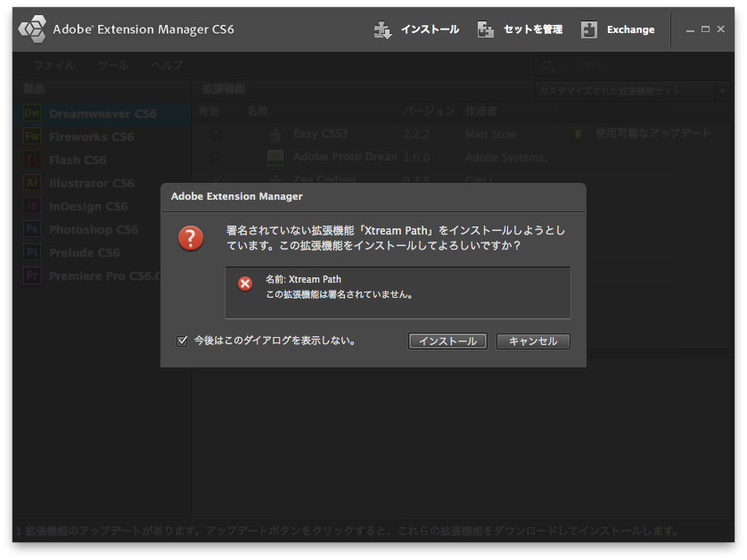This screenshot has width=747, height=560.
Task: Click the red X unsigned extension icon
Action: click(x=245, y=284)
